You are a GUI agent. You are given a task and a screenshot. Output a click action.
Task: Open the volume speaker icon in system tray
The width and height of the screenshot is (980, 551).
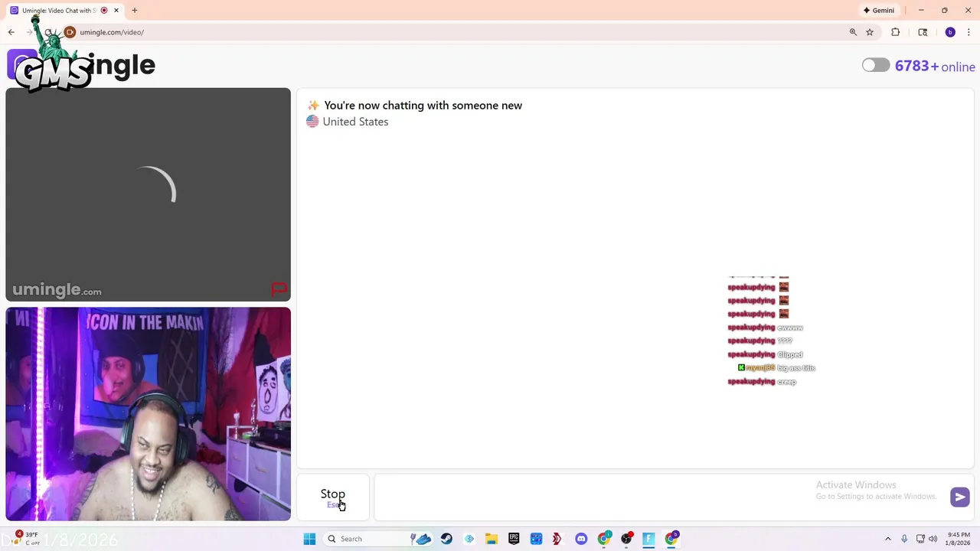coord(933,539)
